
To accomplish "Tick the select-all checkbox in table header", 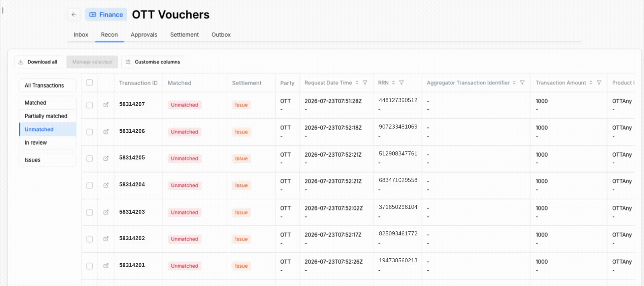I will point(90,82).
